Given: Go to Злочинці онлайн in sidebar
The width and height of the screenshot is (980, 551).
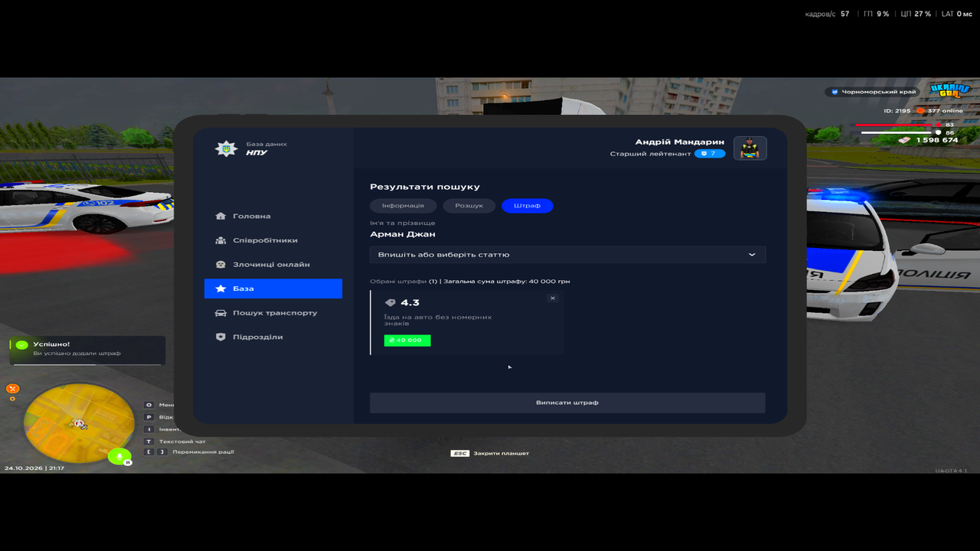Looking at the screenshot, I should (273, 264).
